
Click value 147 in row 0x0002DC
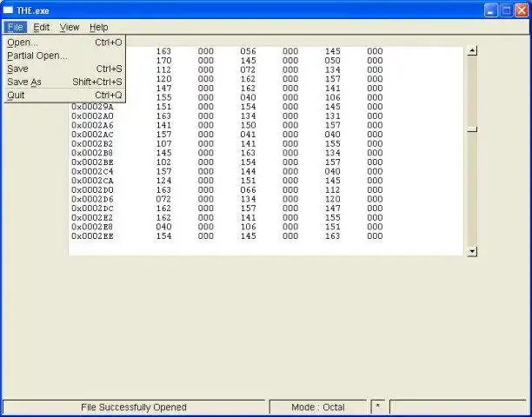(332, 208)
